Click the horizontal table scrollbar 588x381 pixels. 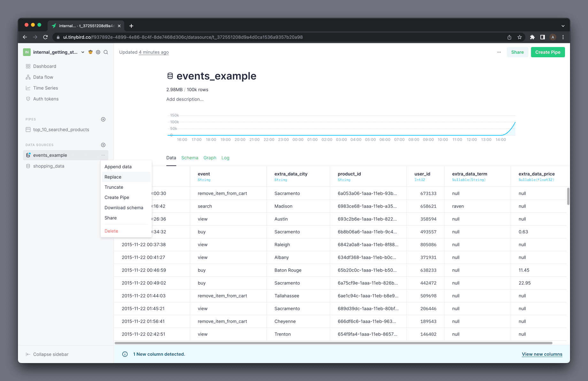tap(333, 343)
